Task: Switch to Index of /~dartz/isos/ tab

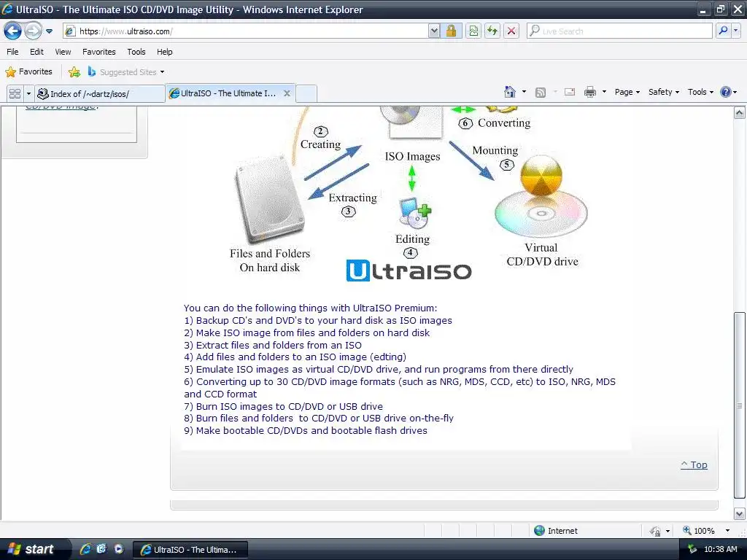Action: 100,94
